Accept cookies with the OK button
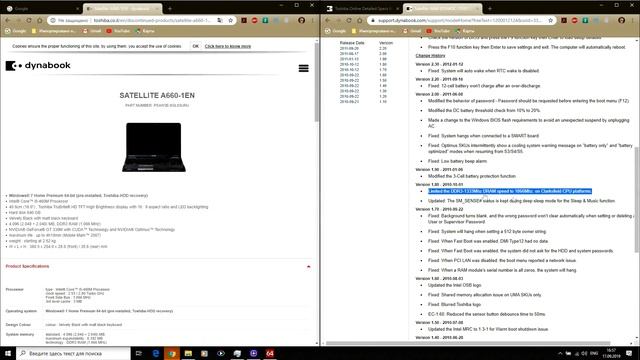Screen dimensions: 640x360 196,46
